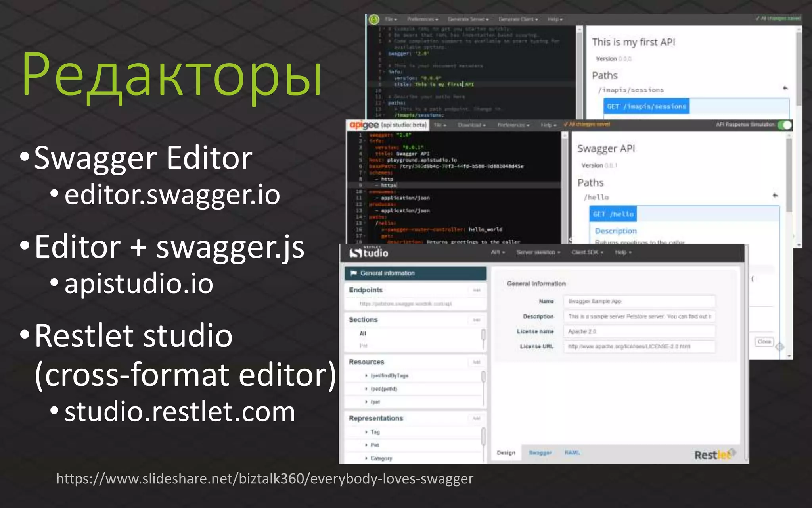Image resolution: width=812 pixels, height=508 pixels.
Task: Click Resources list scrollbar in Restlet Studio
Action: (x=483, y=376)
